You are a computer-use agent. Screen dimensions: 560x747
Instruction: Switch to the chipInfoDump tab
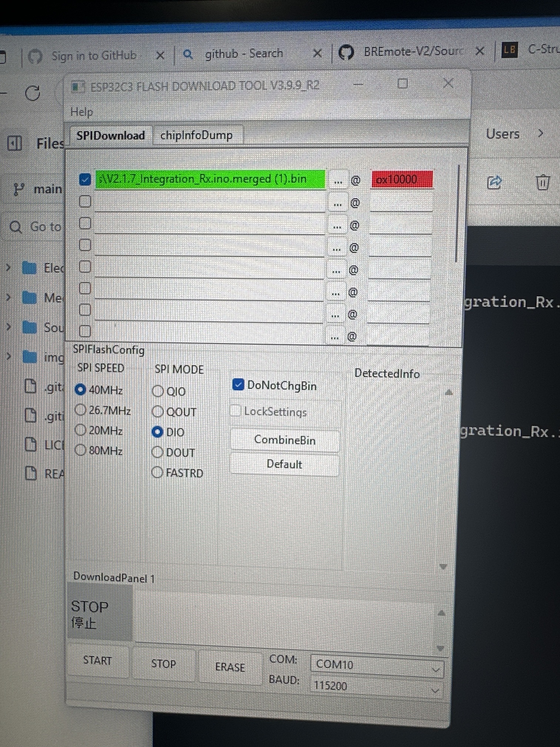coord(196,136)
